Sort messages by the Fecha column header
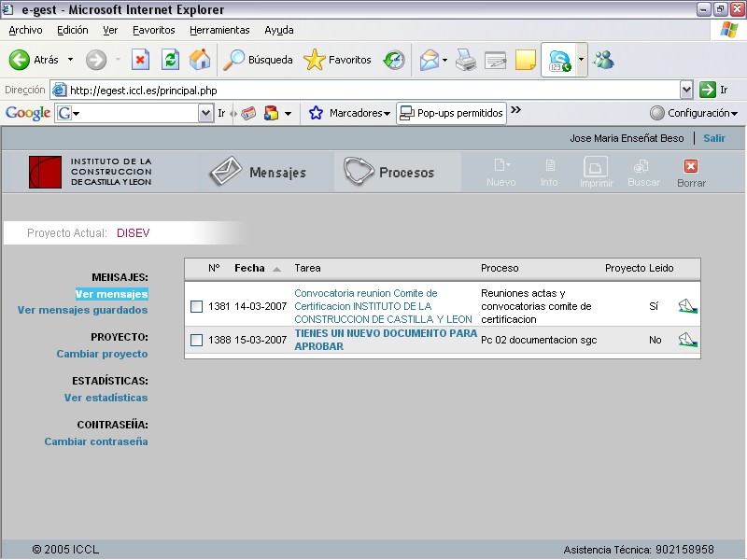747x560 pixels. pos(249,268)
